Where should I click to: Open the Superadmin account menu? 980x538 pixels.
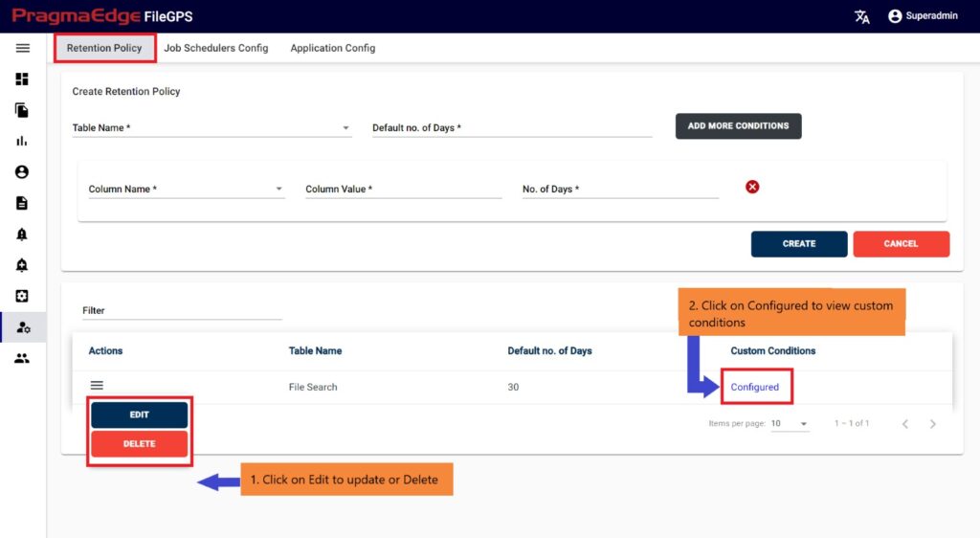tap(923, 16)
